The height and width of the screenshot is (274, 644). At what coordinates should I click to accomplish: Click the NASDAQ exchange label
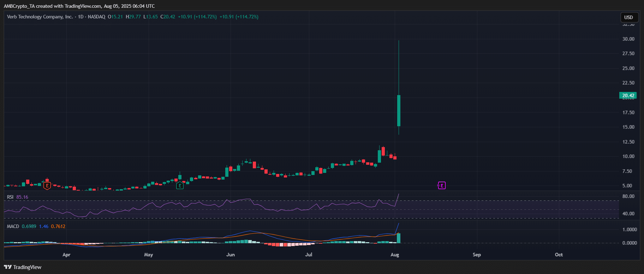(x=96, y=17)
